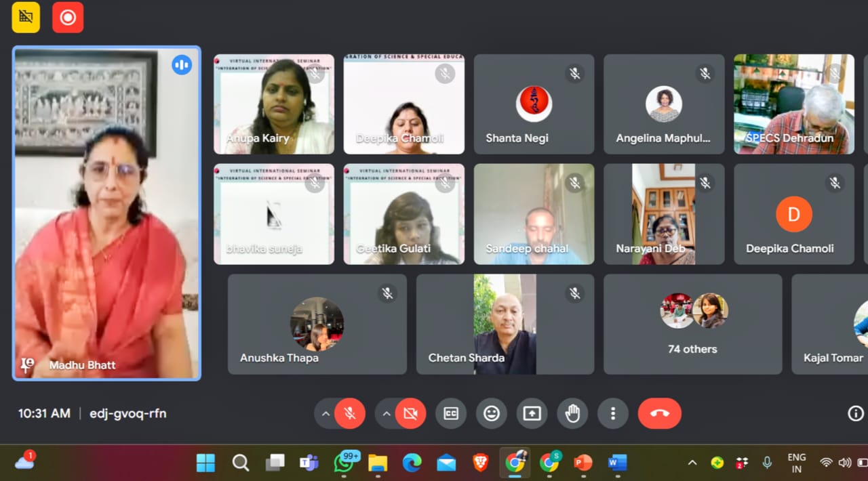
Task: Toggle the camera off button
Action: tap(410, 413)
